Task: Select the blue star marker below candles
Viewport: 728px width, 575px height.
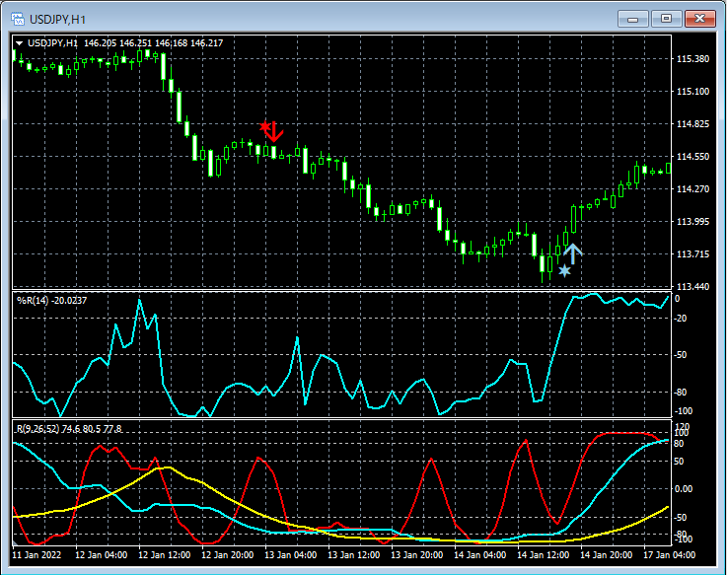Action: pos(564,270)
